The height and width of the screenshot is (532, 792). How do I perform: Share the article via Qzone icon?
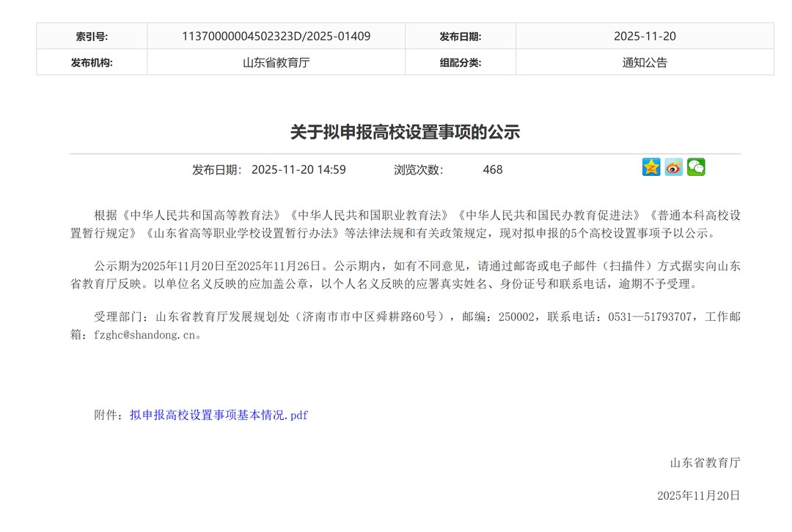pos(650,167)
